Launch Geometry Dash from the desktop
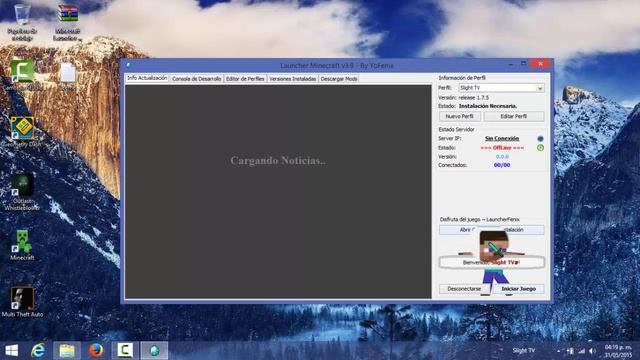This screenshot has height=360, width=640. point(22,131)
